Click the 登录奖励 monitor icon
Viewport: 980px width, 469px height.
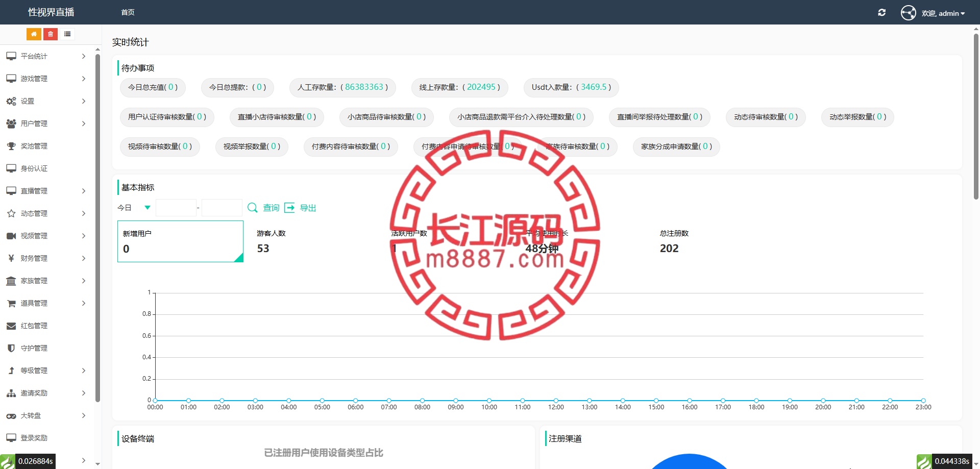tap(11, 438)
